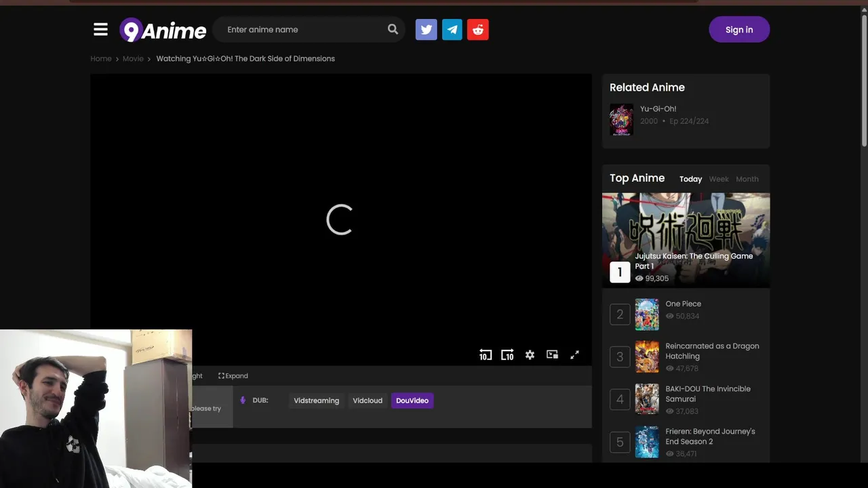Toggle picture-in-picture mode

tap(552, 354)
